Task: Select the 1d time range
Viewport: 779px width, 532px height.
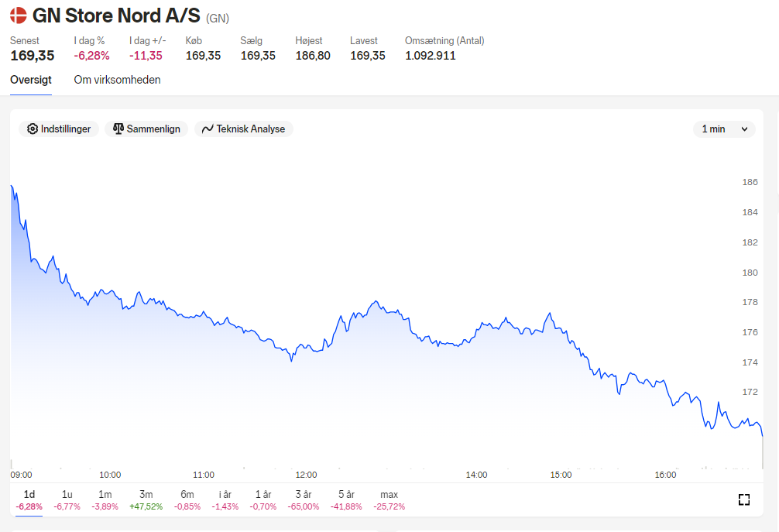Action: [29, 499]
